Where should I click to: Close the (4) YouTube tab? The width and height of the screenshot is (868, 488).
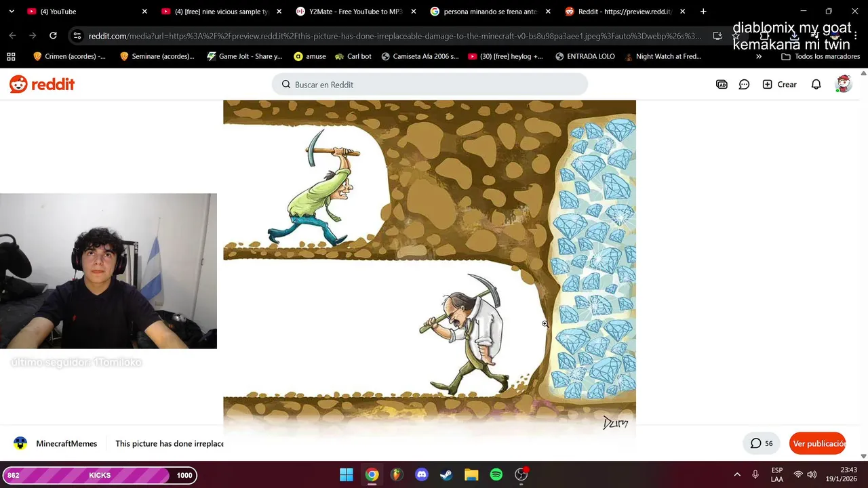click(144, 12)
